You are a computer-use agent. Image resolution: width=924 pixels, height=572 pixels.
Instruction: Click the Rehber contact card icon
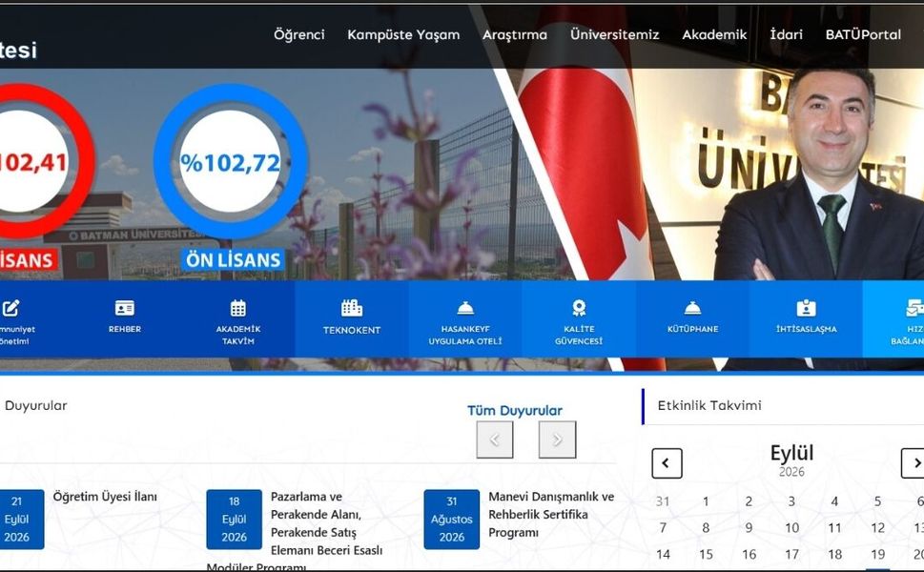point(124,308)
